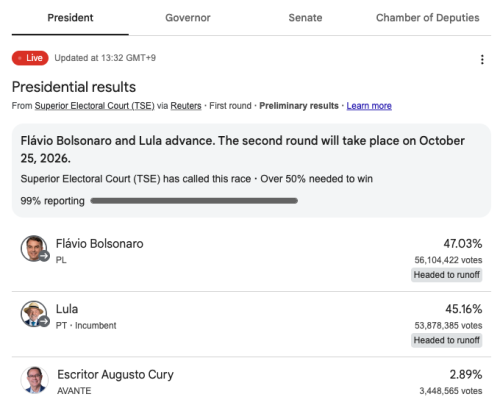Viewport: 500px width, 408px height.
Task: Open the Senate tab
Action: (305, 18)
